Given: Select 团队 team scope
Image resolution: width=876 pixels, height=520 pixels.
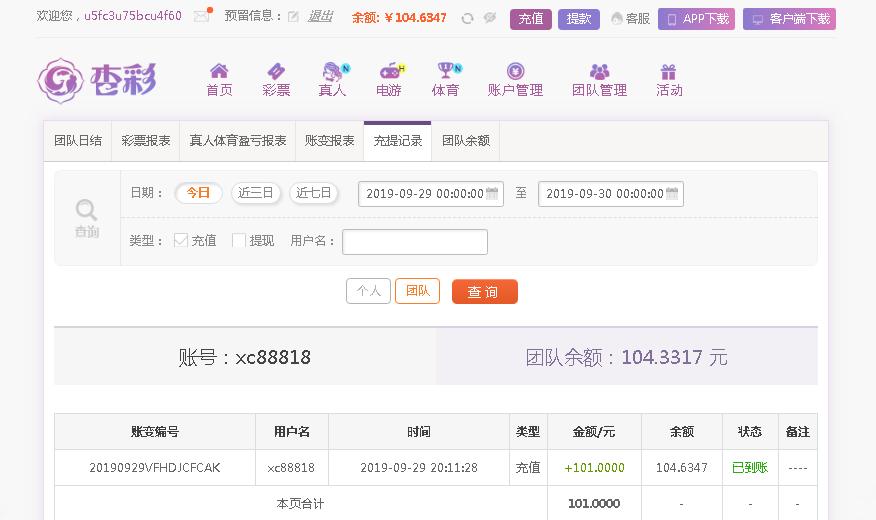Looking at the screenshot, I should (417, 291).
